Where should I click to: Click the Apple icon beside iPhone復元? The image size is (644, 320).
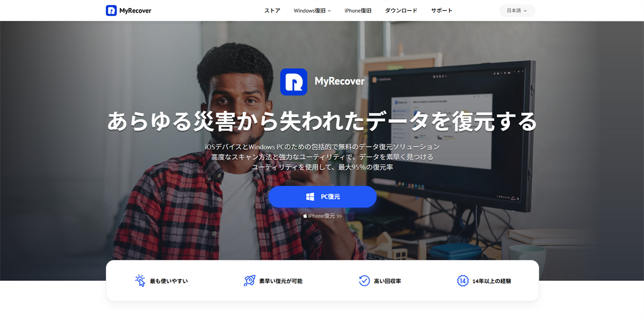[x=305, y=216]
